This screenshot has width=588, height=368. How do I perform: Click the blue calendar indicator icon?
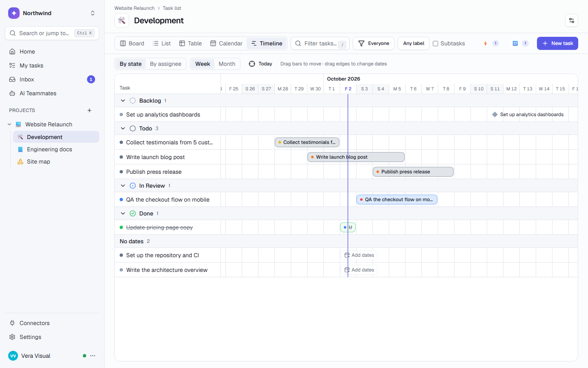[515, 43]
